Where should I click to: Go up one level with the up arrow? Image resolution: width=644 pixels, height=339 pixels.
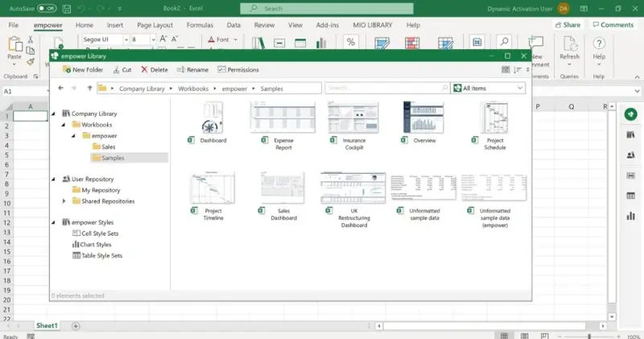pyautogui.click(x=89, y=88)
